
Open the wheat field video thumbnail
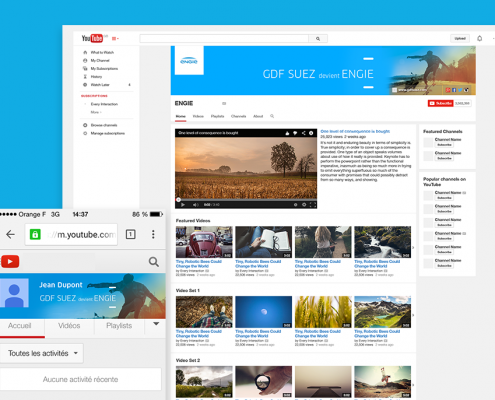pyautogui.click(x=323, y=312)
